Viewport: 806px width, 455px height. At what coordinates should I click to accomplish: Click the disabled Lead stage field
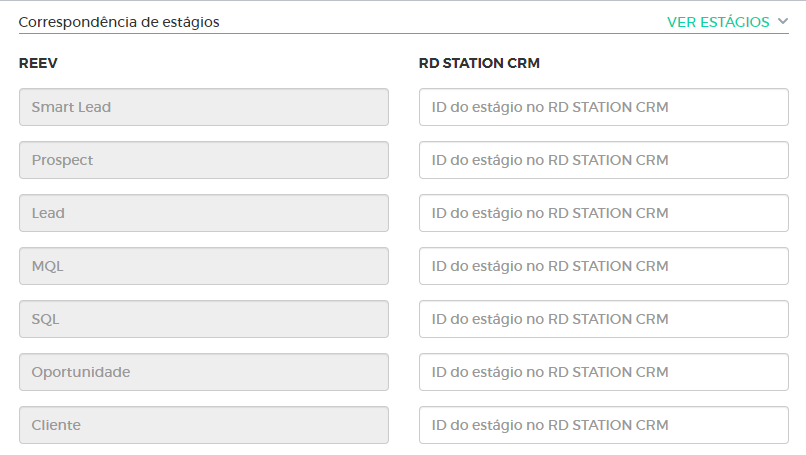[203, 213]
